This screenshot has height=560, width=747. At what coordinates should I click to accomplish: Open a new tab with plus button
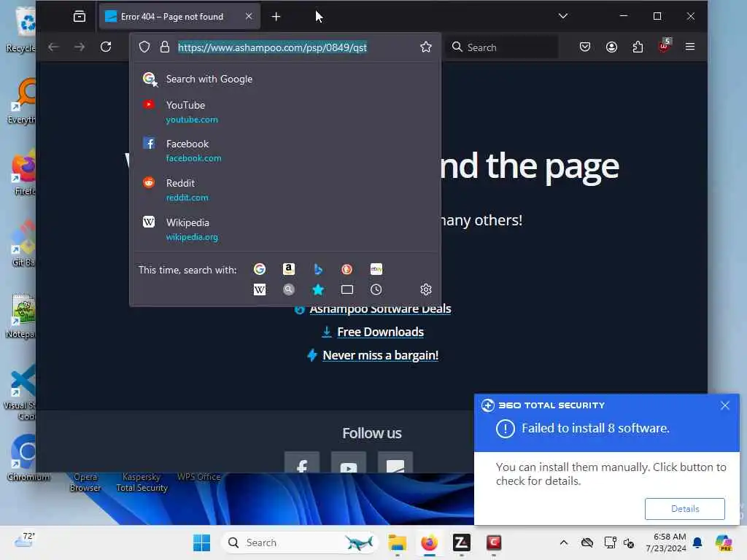point(276,17)
